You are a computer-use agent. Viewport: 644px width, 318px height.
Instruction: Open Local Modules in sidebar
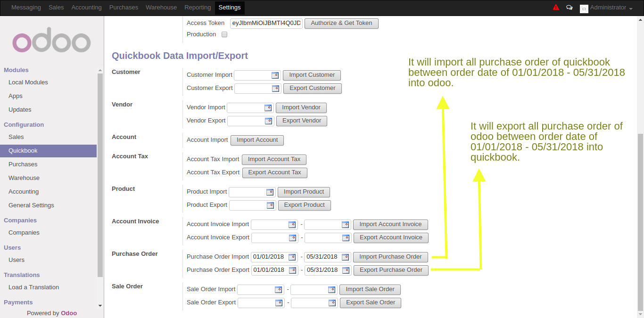28,82
